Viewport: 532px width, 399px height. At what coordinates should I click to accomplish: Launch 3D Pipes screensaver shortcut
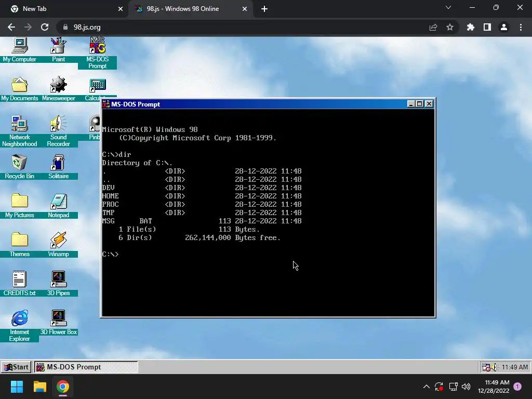click(x=58, y=284)
